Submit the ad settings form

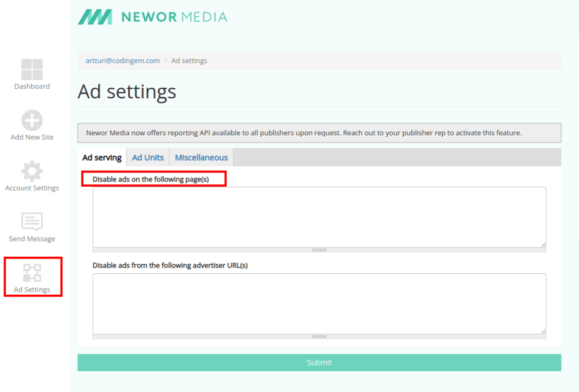point(319,363)
